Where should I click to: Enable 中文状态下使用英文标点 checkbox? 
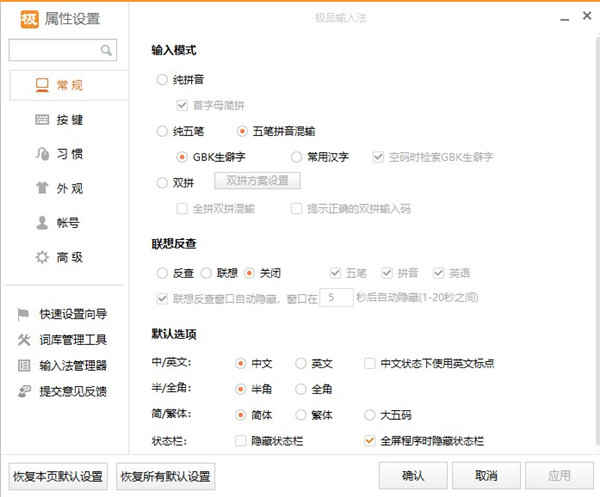(370, 363)
